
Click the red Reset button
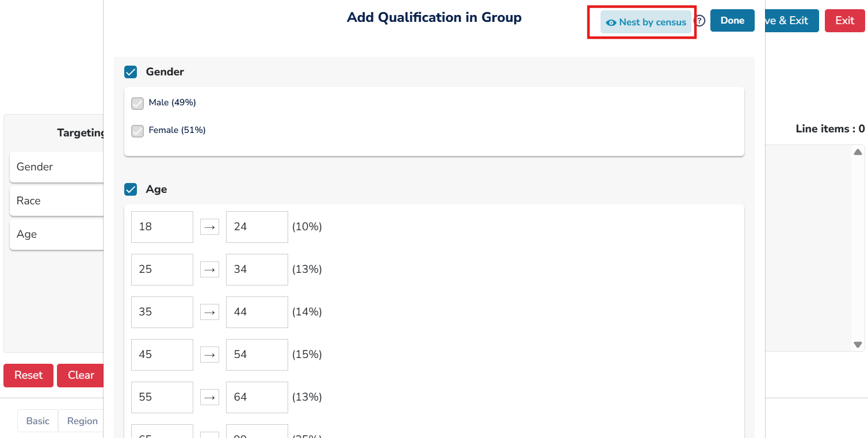tap(28, 375)
